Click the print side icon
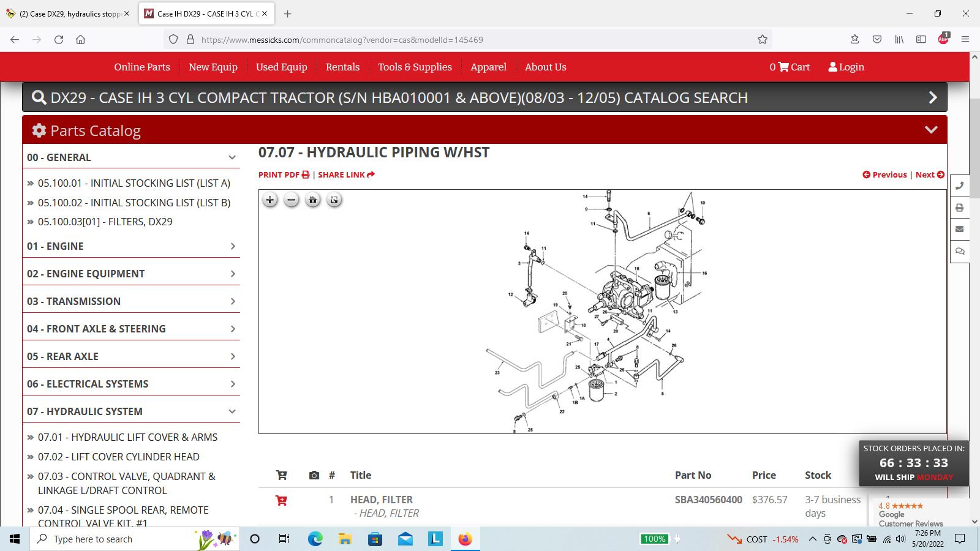980x551 pixels. point(960,208)
